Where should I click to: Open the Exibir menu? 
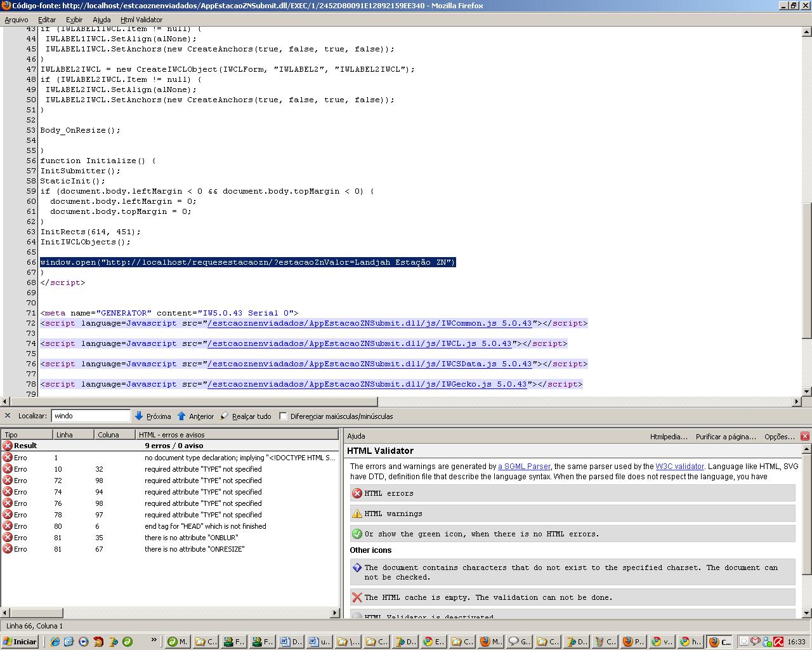click(x=74, y=20)
